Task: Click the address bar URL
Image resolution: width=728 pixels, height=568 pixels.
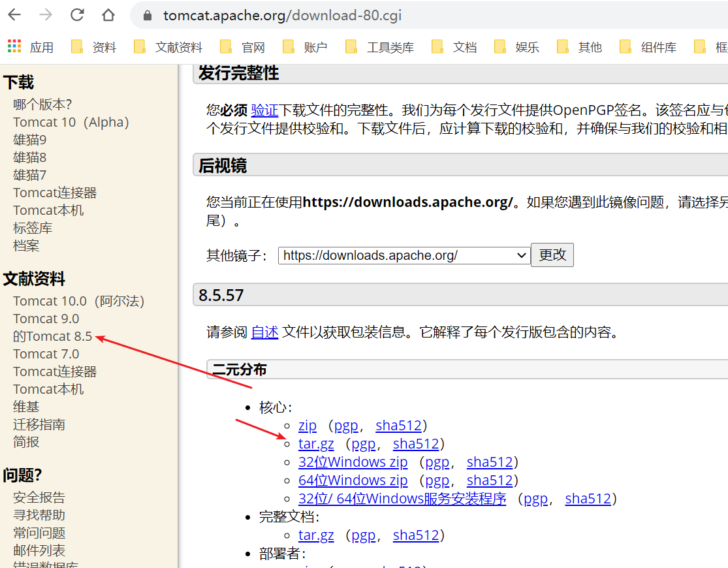Action: (x=282, y=15)
